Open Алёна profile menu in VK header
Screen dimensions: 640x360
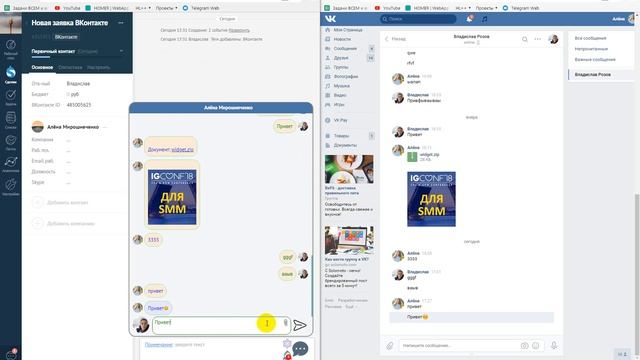(x=623, y=19)
